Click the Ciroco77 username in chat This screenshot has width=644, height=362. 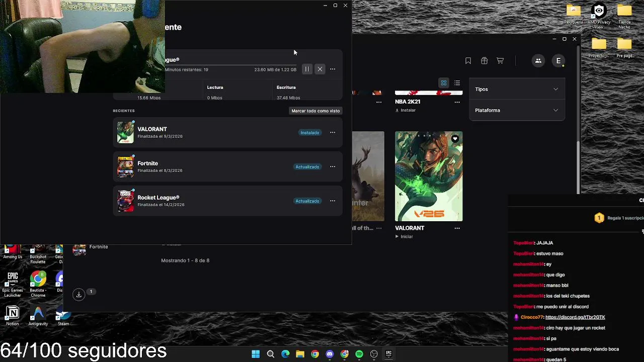pyautogui.click(x=532, y=317)
